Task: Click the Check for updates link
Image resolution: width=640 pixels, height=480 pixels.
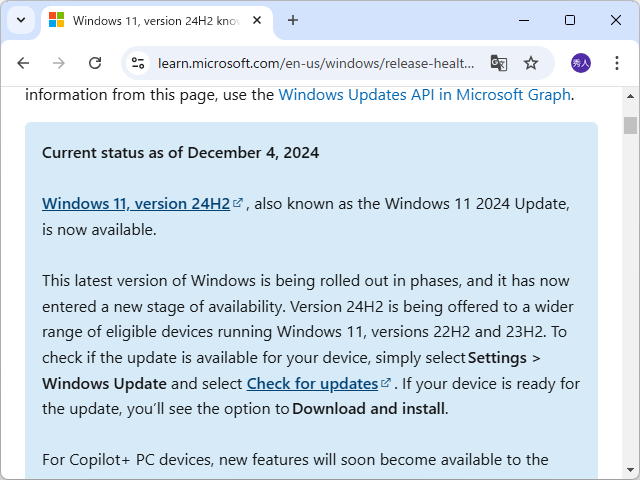Action: pos(312,383)
